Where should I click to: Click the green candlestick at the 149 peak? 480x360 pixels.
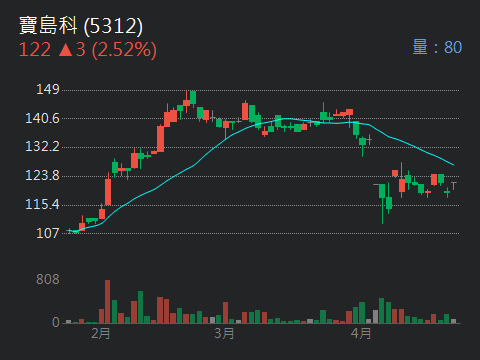click(x=193, y=98)
